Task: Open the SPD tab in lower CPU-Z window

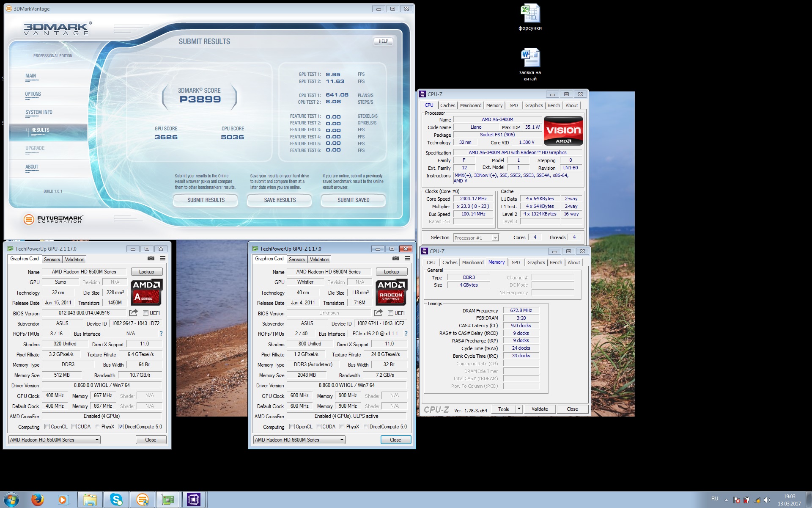Action: 516,262
